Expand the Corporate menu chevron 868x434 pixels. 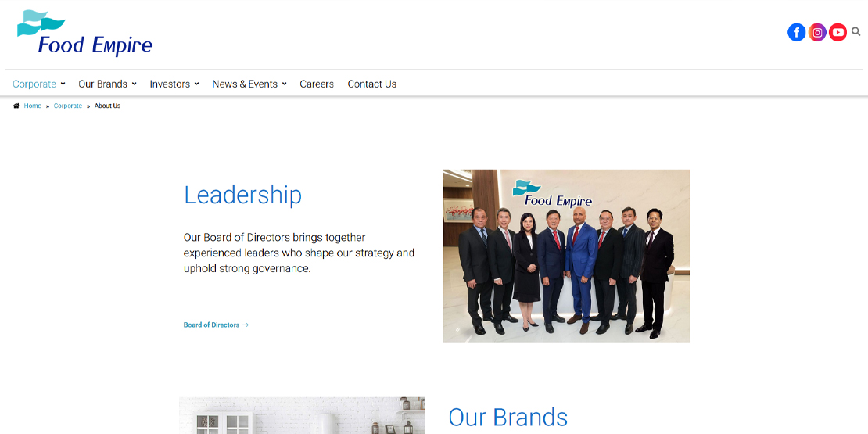click(63, 84)
